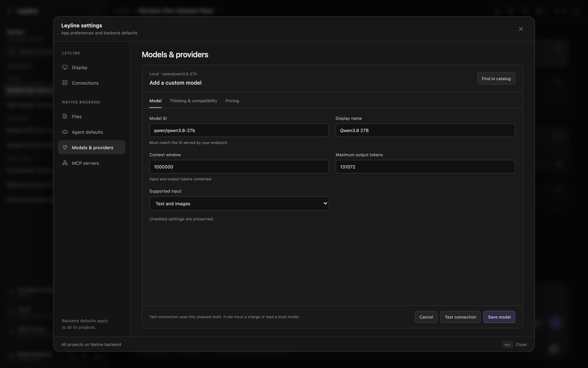Click 'Input and output tokens combined.' hint

[180, 179]
